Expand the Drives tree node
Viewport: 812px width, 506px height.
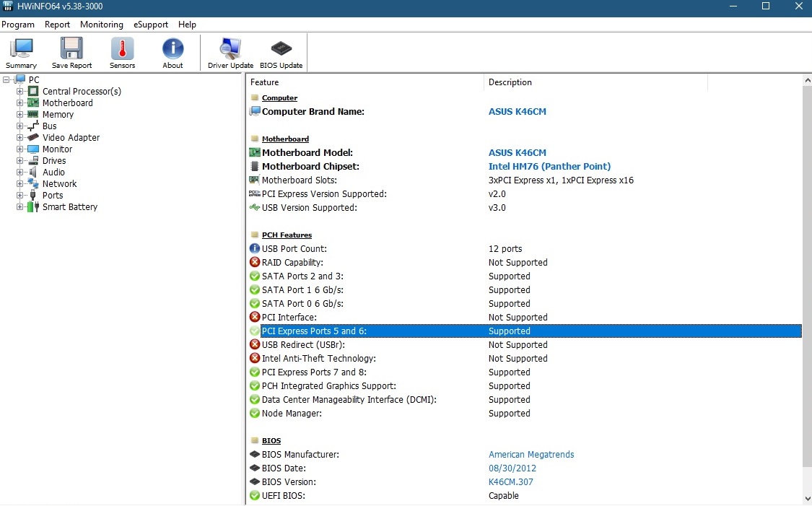[19, 160]
